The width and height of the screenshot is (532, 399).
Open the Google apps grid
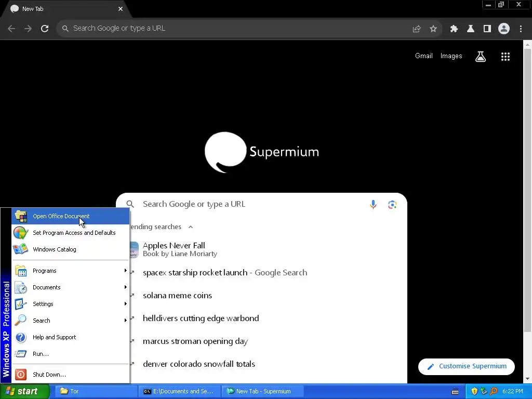click(505, 56)
